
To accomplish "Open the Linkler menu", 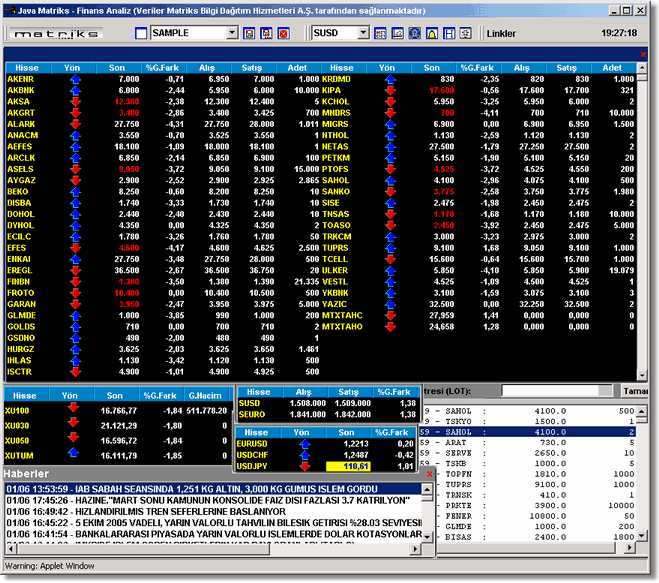I will (x=500, y=33).
